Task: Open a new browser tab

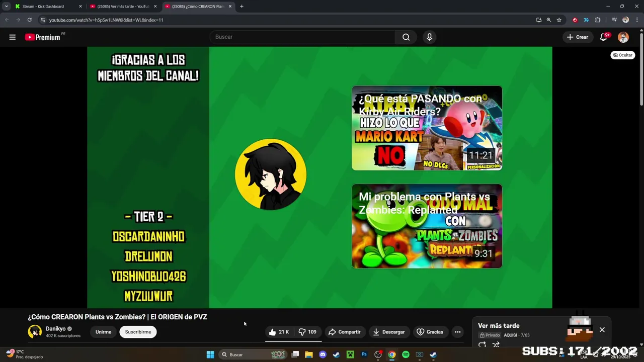Action: [242, 7]
